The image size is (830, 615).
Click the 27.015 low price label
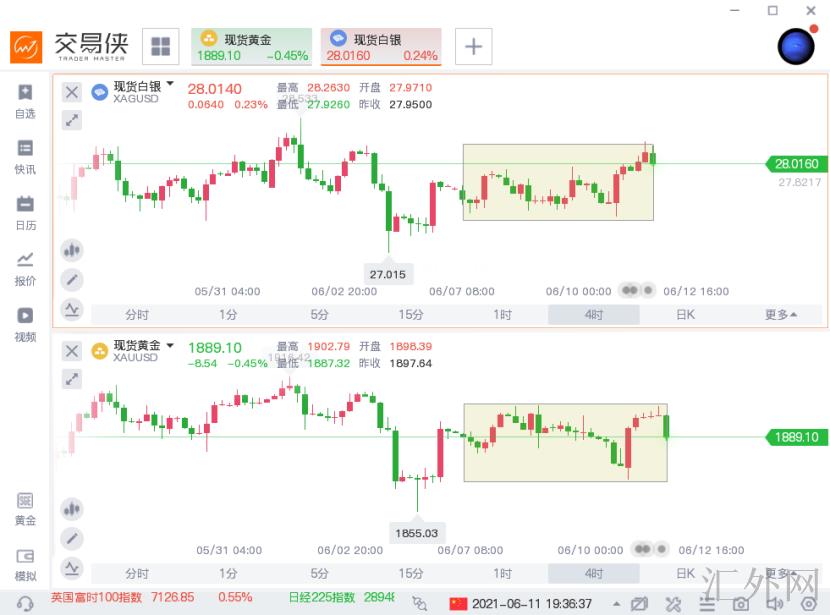pyautogui.click(x=388, y=274)
